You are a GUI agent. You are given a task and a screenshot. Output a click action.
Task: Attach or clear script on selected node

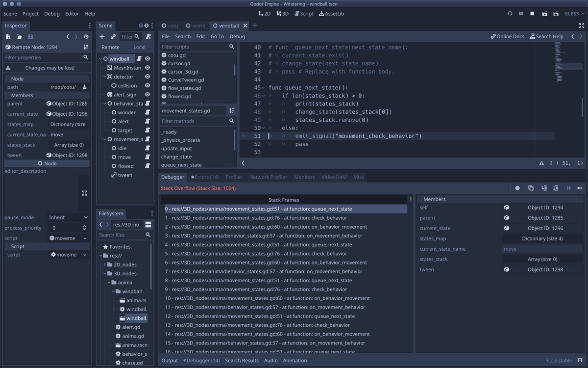(148, 37)
